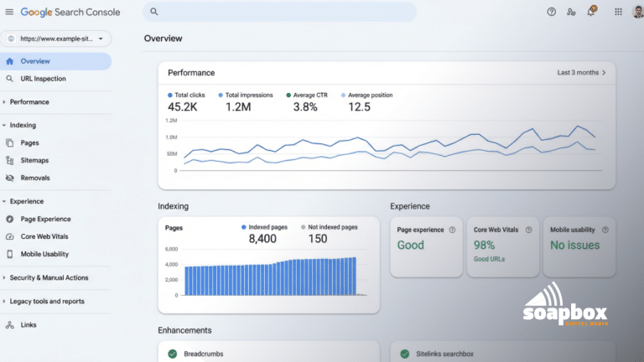Open Mobile Usability in sidebar
The image size is (644, 362).
44,254
